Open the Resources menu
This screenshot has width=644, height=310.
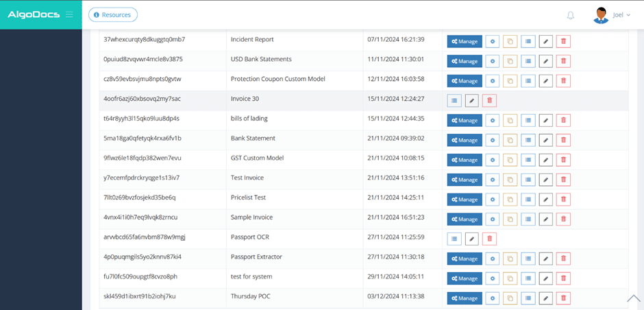pyautogui.click(x=113, y=14)
